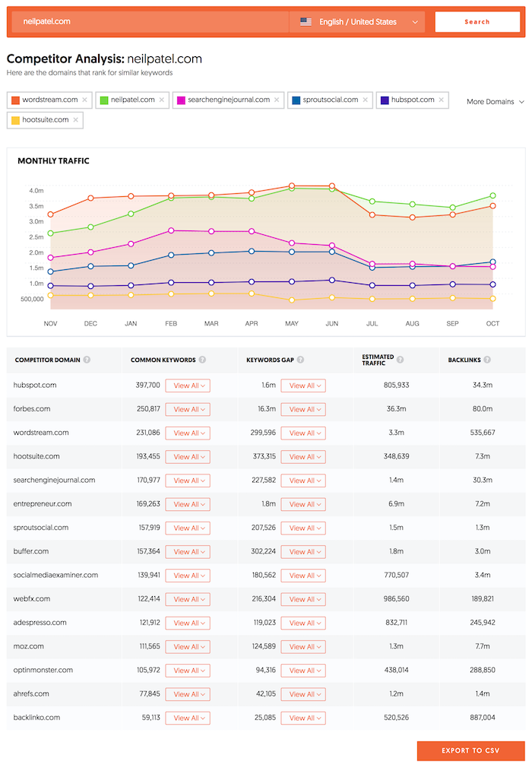Viewport: 532px width, 768px height.
Task: Open webfx.com keywords gap View All
Action: [x=303, y=599]
